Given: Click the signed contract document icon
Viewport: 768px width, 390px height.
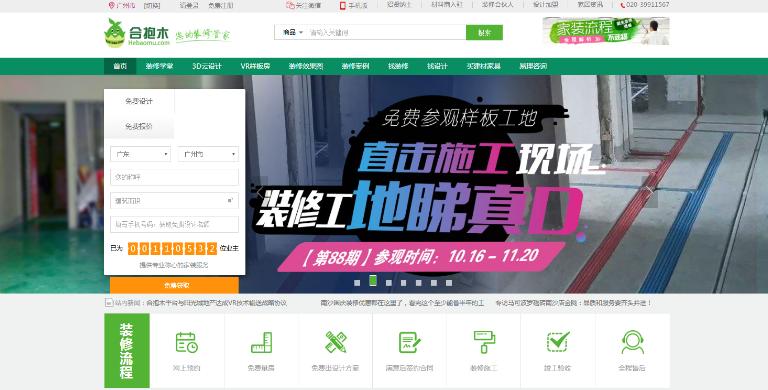Looking at the screenshot, I should tap(409, 342).
